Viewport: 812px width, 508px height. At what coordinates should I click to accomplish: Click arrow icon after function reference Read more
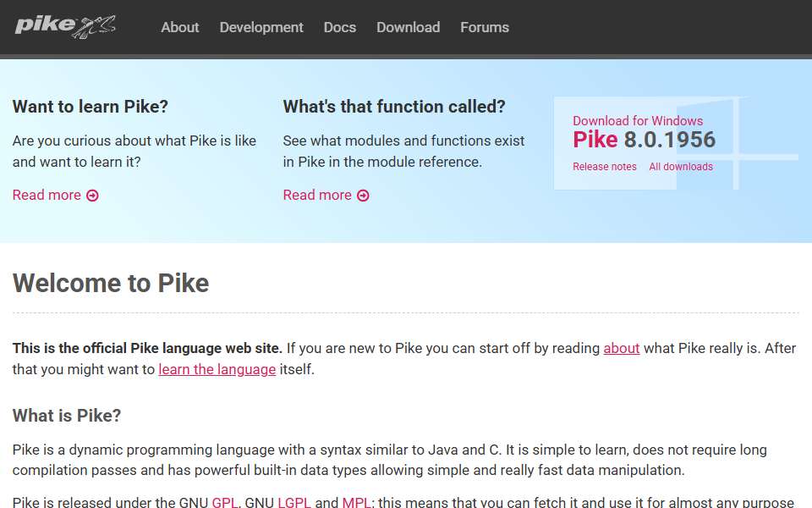click(x=363, y=196)
